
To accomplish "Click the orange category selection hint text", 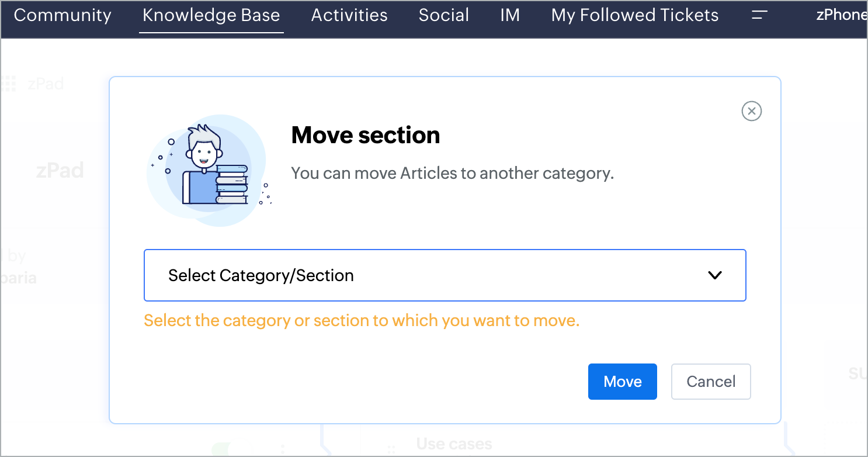I will (362, 321).
